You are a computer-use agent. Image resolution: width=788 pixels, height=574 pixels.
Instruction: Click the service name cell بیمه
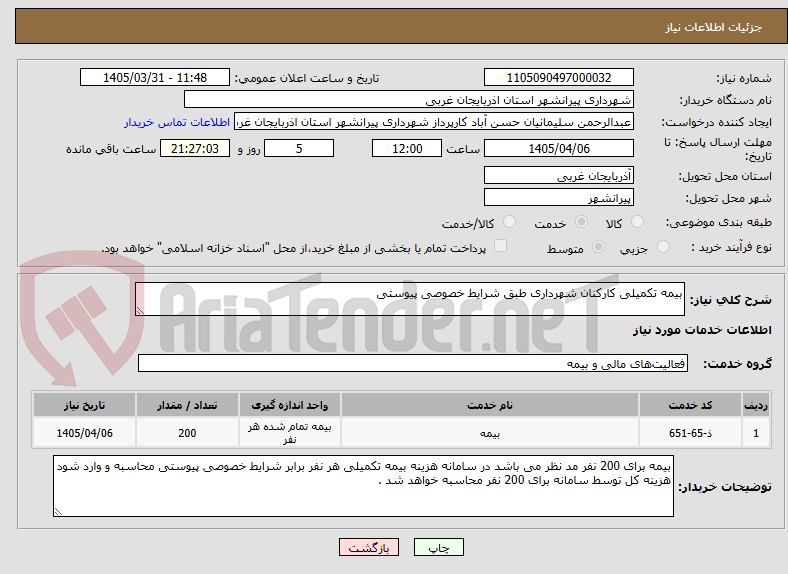coord(490,433)
